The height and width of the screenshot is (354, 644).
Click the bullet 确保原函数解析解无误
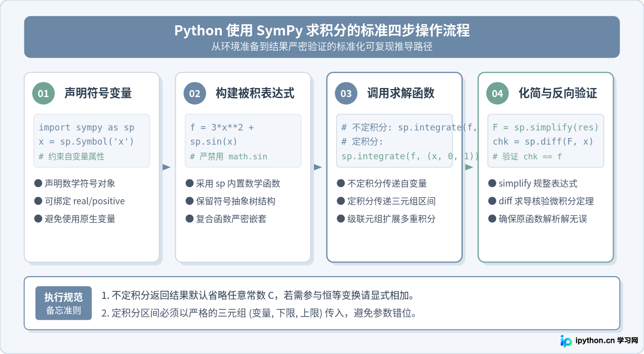pos(538,219)
